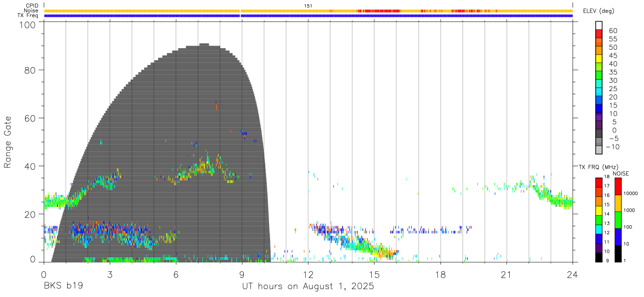Click the 'UT hours on August 1, 2025' axis title
This screenshot has height=297, width=644.
point(308,287)
